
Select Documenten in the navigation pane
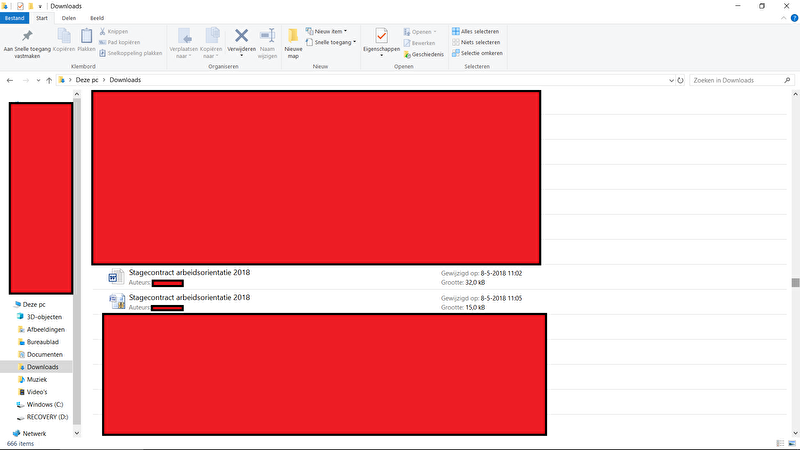(44, 355)
